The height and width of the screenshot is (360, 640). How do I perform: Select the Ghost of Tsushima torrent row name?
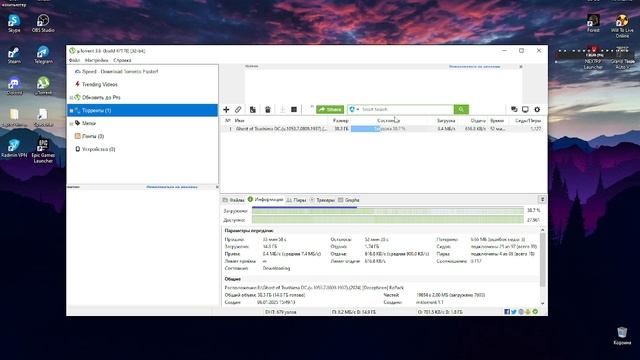tap(282, 129)
